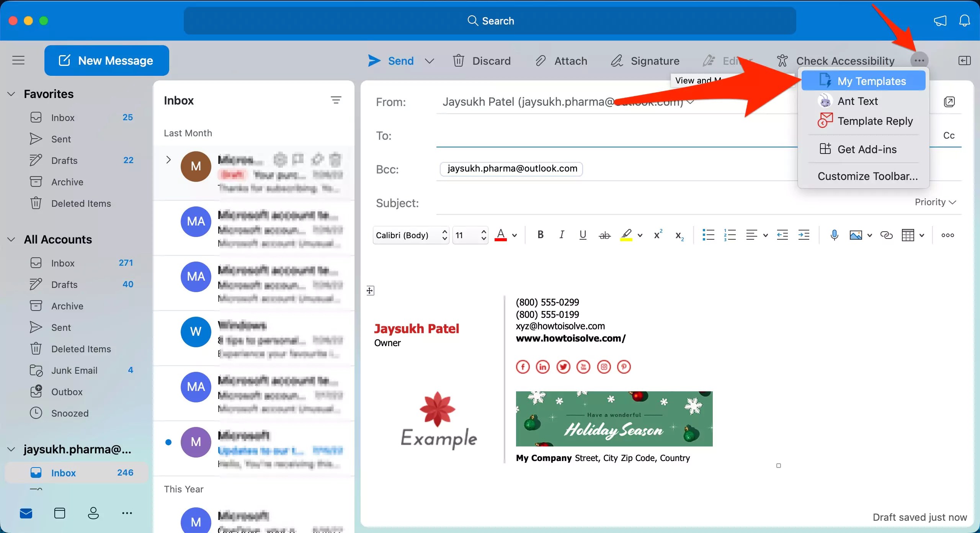Click the Cc link
This screenshot has width=980, height=533.
(949, 135)
